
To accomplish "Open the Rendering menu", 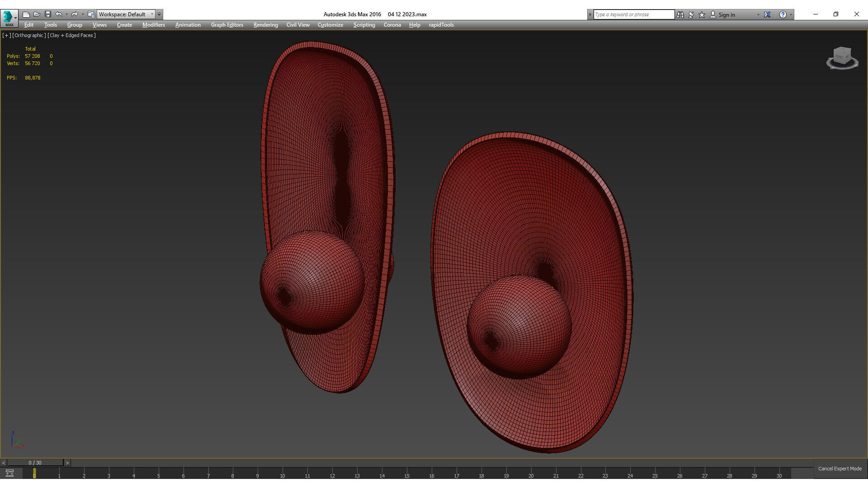I will (x=265, y=25).
